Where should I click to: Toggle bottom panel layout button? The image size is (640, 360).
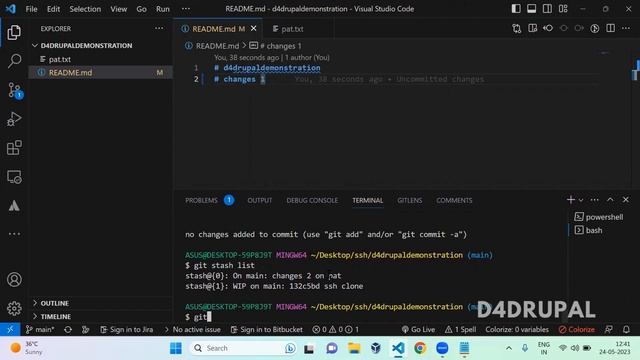(531, 9)
